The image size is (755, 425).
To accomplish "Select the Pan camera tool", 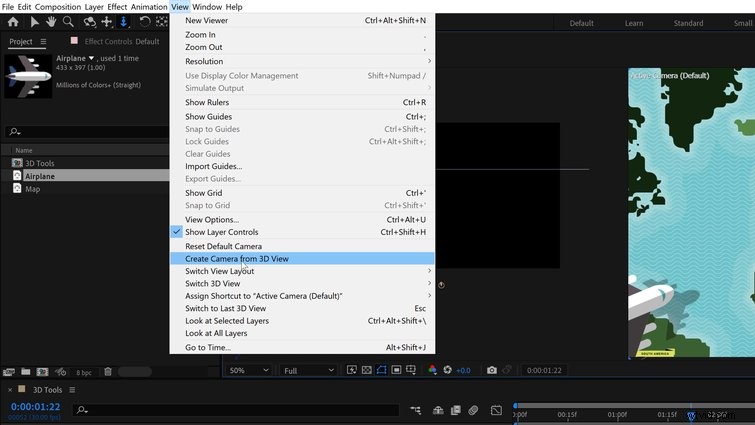I will pyautogui.click(x=106, y=22).
